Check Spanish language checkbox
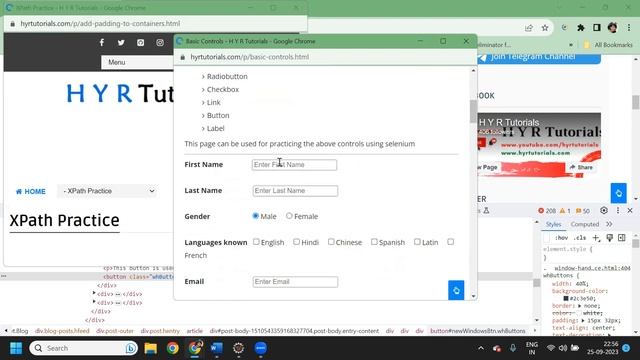Viewport: 640px width, 360px height. (374, 242)
